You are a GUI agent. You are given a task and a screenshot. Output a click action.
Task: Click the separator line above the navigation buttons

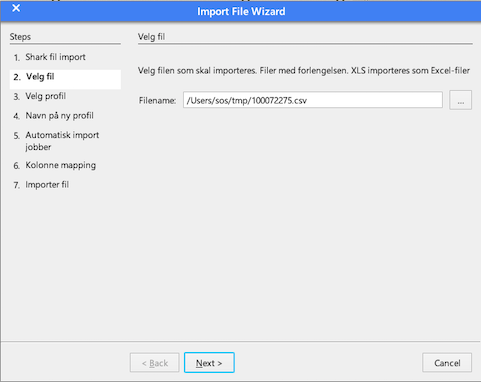(x=241, y=341)
